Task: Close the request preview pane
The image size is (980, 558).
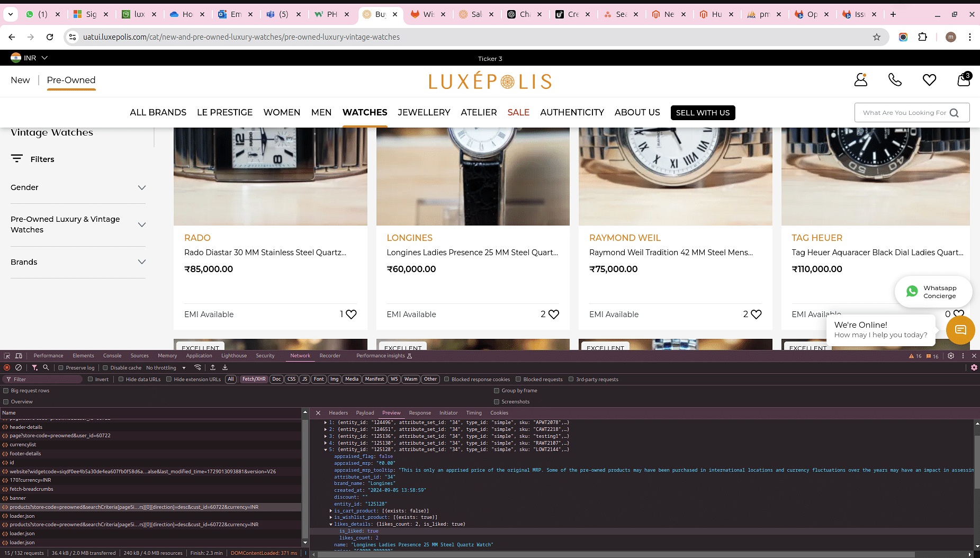Action: [x=318, y=413]
